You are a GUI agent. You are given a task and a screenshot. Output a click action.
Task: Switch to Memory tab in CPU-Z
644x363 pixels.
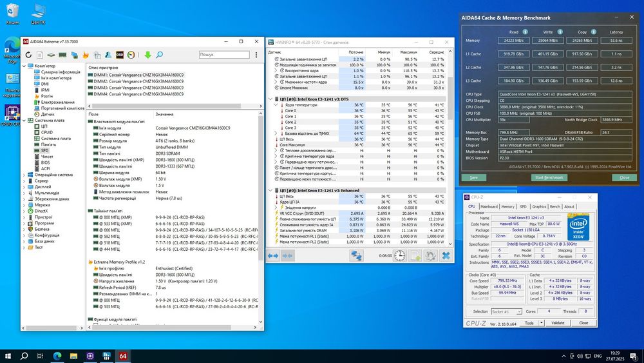(x=507, y=206)
